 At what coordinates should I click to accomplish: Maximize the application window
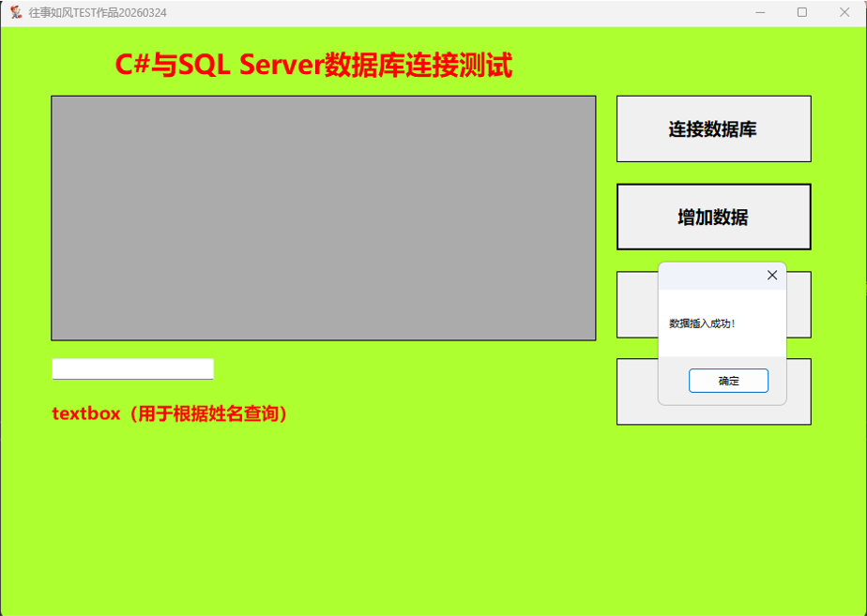click(x=801, y=12)
